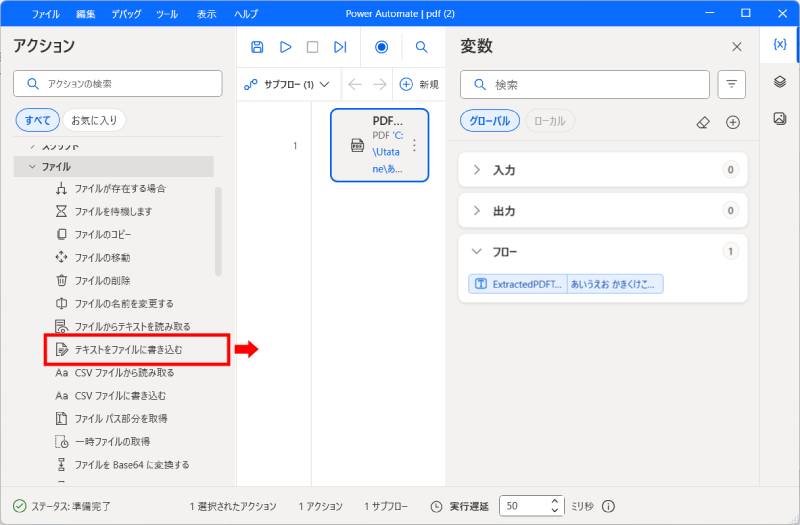Viewport: 800px width, 525px height.
Task: Start the recorder with the circle icon
Action: click(x=381, y=47)
